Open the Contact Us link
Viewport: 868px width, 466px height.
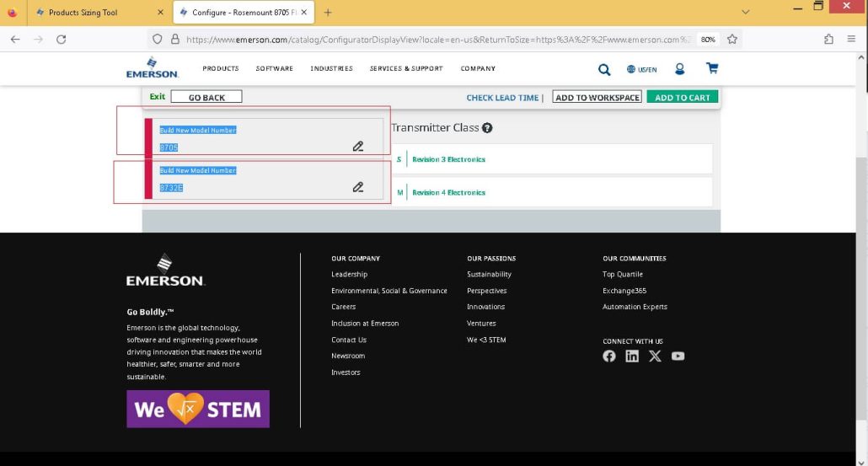(x=349, y=340)
